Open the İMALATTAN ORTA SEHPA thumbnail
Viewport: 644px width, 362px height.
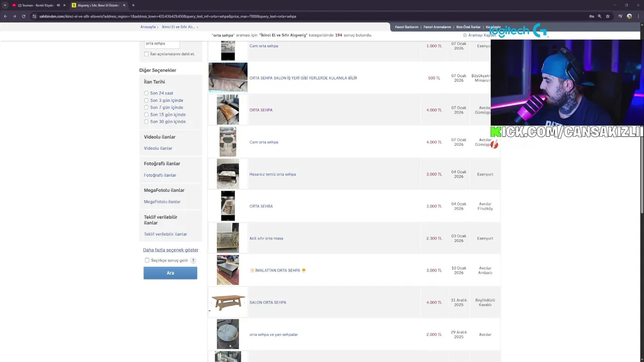click(228, 270)
